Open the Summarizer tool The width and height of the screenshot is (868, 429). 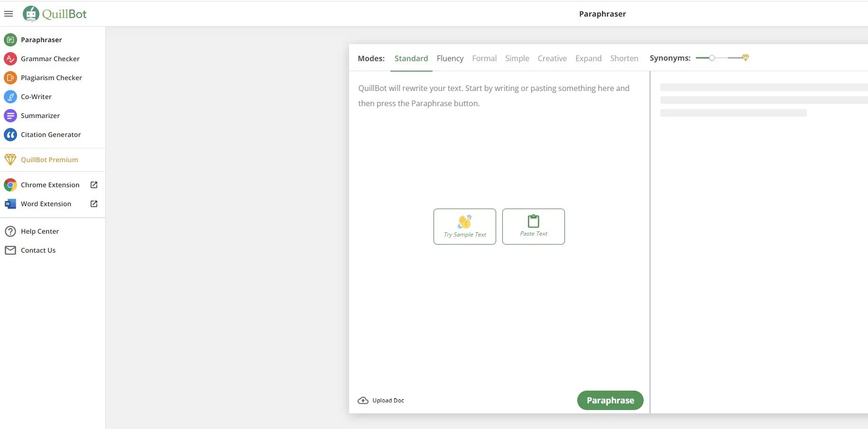coord(40,116)
